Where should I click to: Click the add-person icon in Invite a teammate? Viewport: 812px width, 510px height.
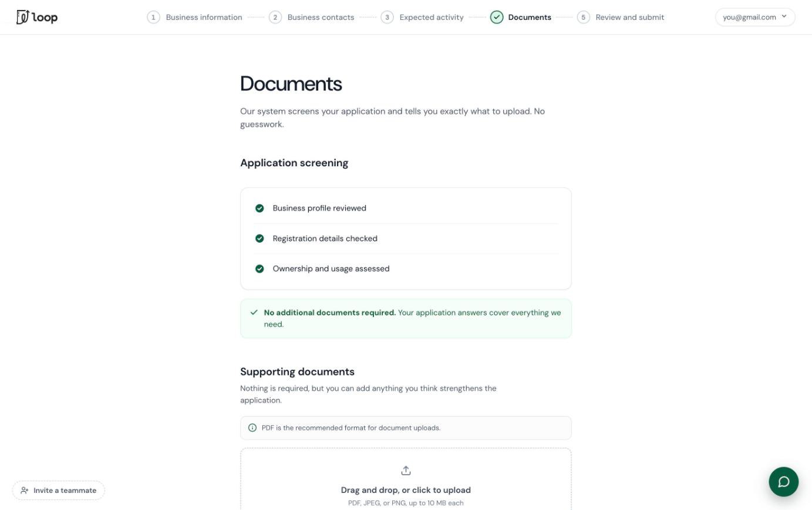(x=25, y=490)
